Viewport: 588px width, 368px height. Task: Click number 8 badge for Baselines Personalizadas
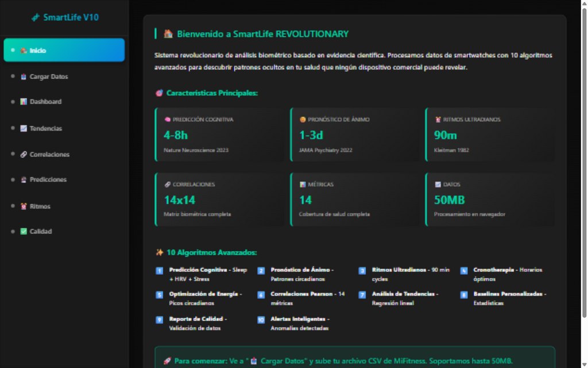click(464, 295)
